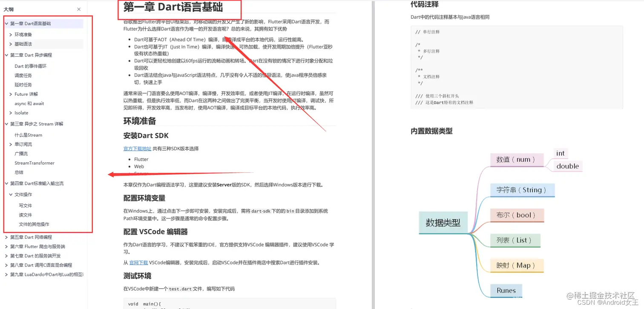Expand the 单订阅流 entry
This screenshot has width=644, height=309.
(x=10, y=144)
